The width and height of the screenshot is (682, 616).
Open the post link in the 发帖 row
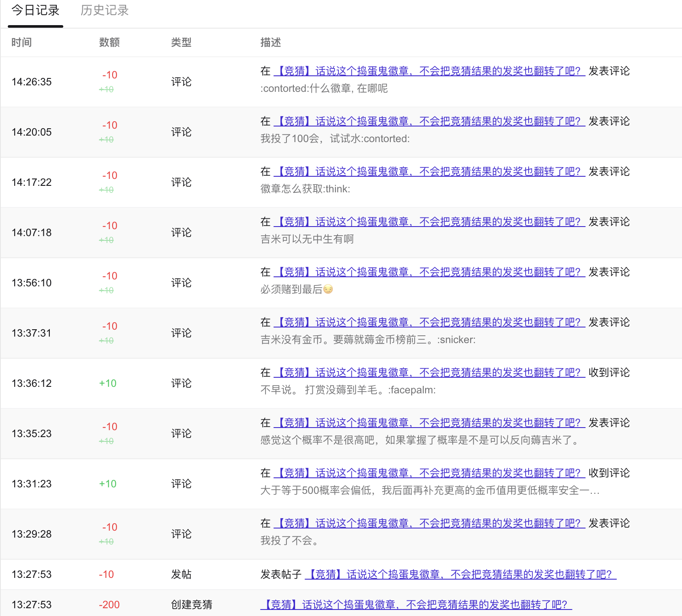(x=460, y=574)
